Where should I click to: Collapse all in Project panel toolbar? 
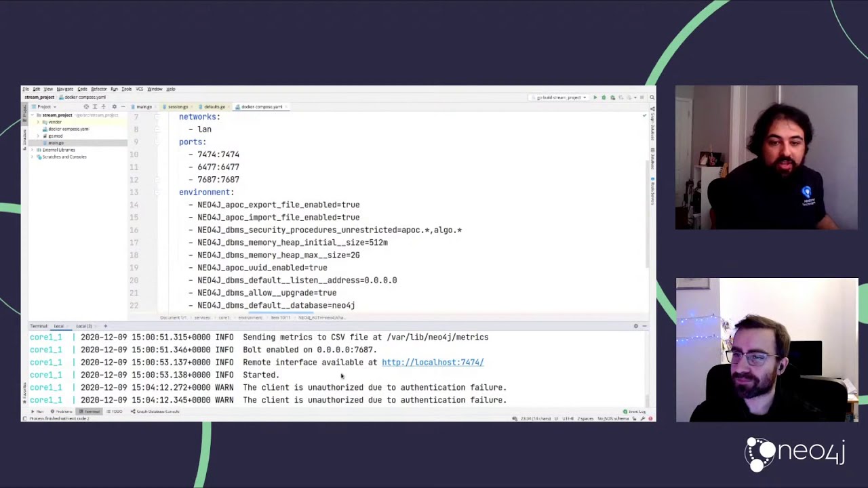pos(103,106)
